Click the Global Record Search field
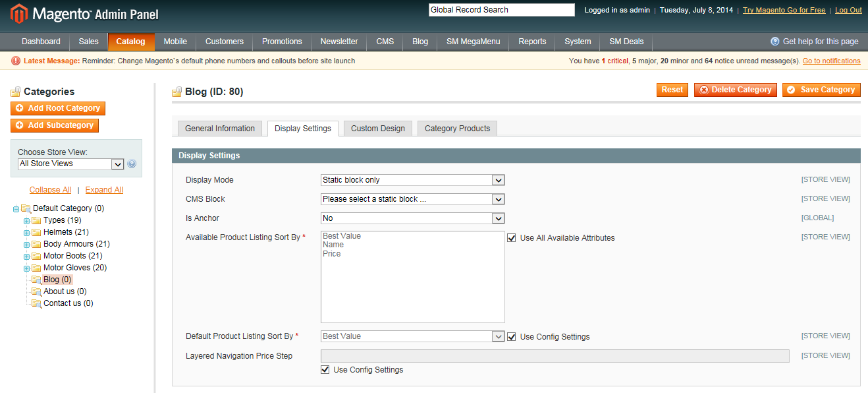 point(502,10)
